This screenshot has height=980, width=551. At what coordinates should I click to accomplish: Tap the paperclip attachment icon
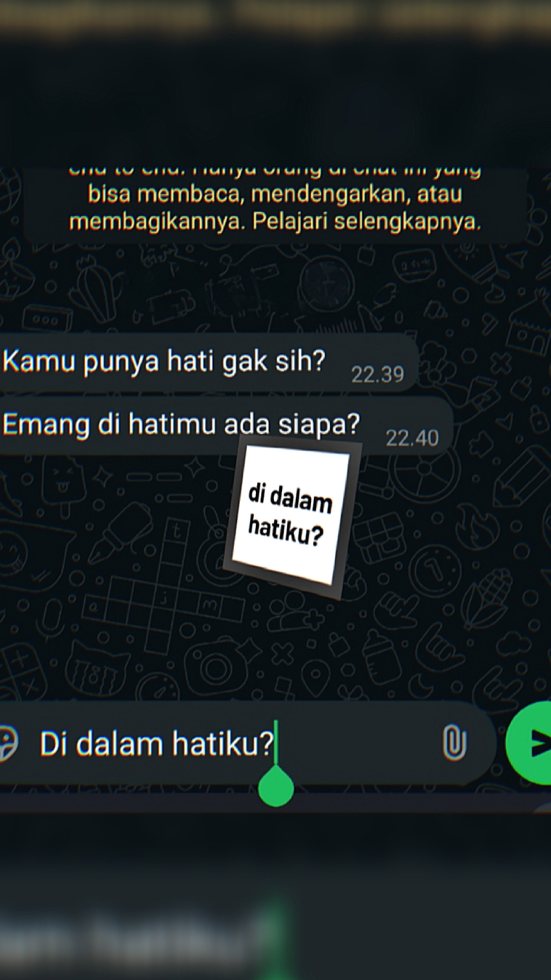454,743
